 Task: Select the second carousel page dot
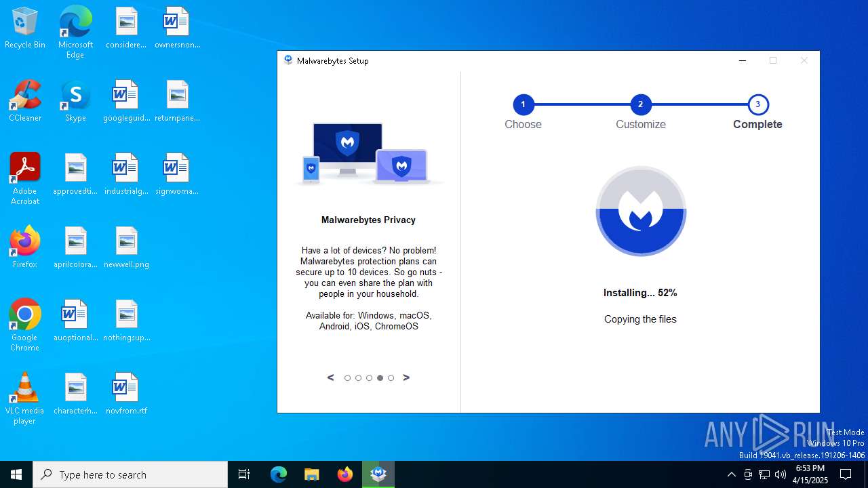358,378
